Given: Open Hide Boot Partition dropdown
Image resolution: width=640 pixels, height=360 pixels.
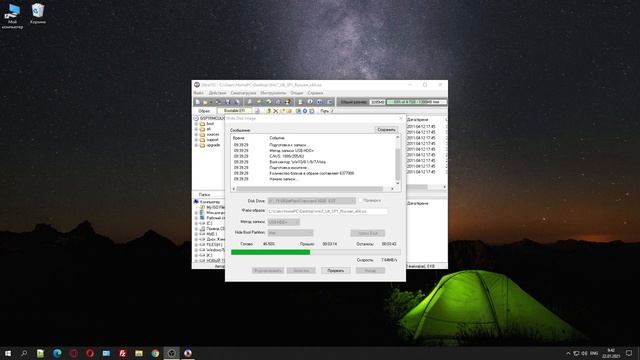Looking at the screenshot, I should tap(290, 233).
